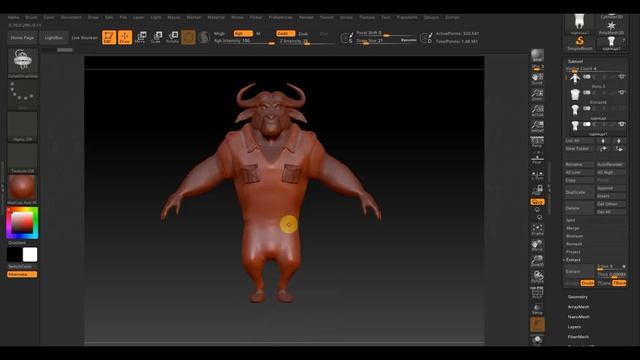The width and height of the screenshot is (640, 360).
Task: Toggle the Transp transparency icon
Action: 537,309
